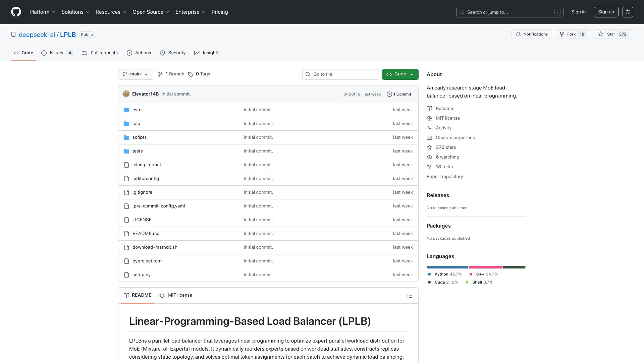Open download-mathdx.sh file
Image resolution: width=644 pixels, height=362 pixels.
155,247
